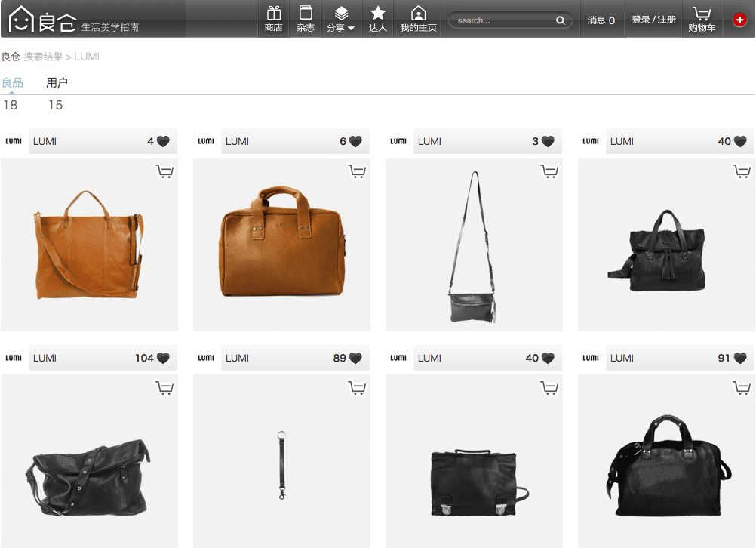Open the 购物车 shopping cart in header
Viewport: 756px width, 548px height.
click(x=702, y=20)
